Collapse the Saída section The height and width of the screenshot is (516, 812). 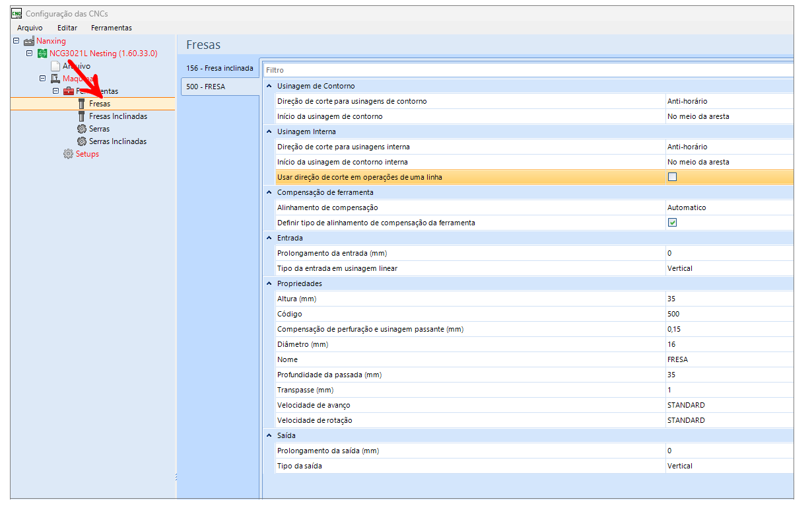coord(269,435)
